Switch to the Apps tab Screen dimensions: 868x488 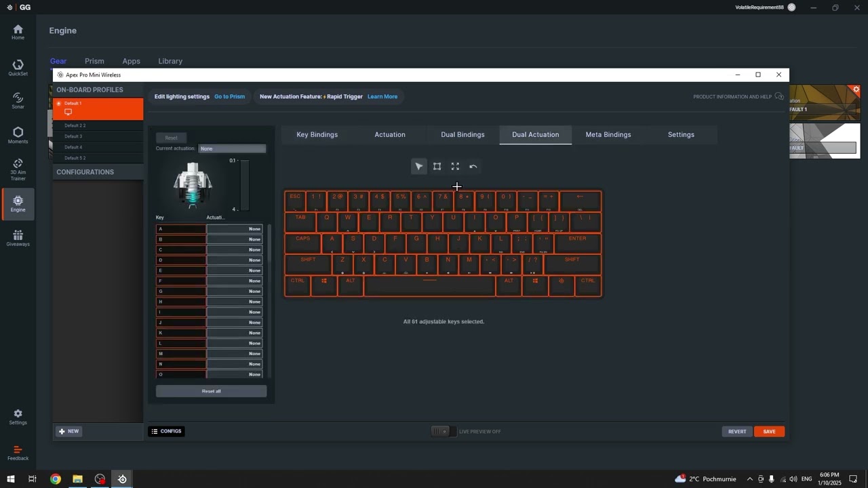point(131,61)
